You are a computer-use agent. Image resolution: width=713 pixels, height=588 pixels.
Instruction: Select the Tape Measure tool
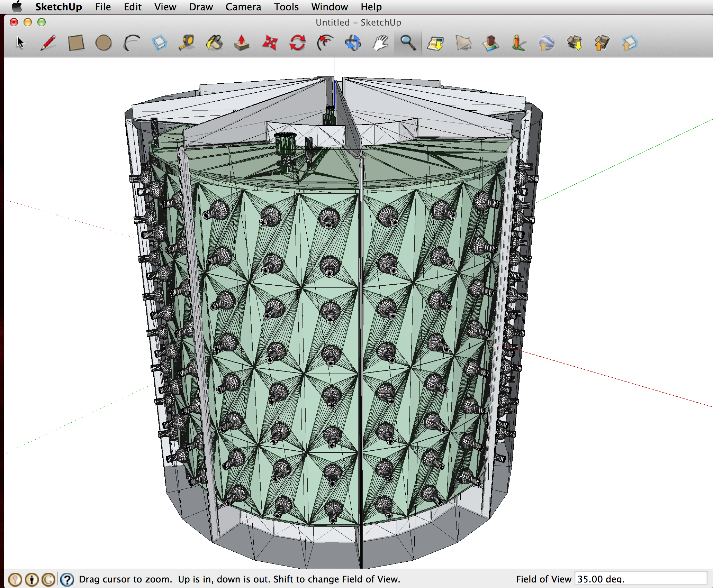click(187, 43)
